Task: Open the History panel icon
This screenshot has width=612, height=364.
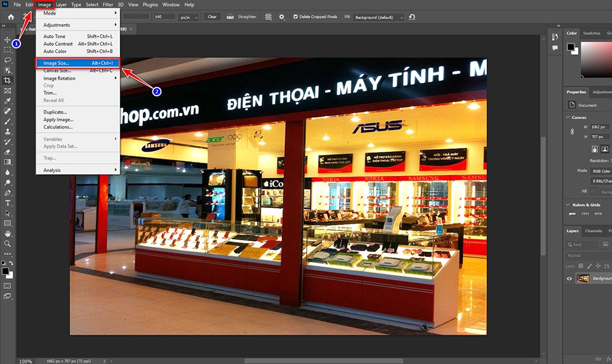Action: 555,37
